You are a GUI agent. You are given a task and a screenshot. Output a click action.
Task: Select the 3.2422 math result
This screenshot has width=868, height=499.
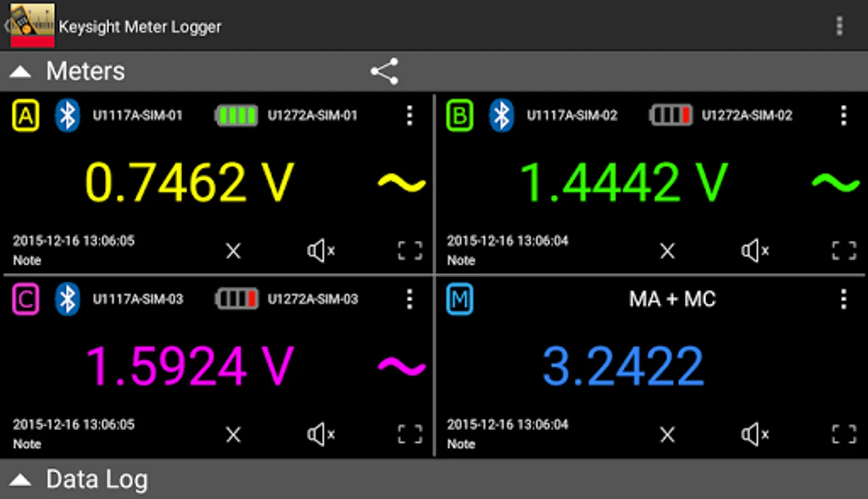623,365
